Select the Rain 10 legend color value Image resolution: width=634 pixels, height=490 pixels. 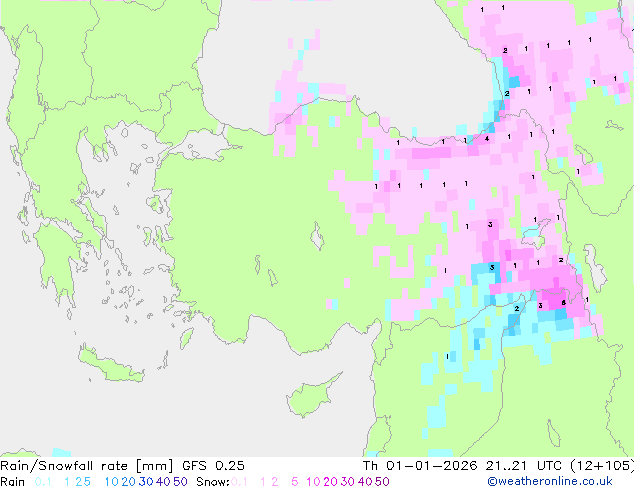[112, 482]
